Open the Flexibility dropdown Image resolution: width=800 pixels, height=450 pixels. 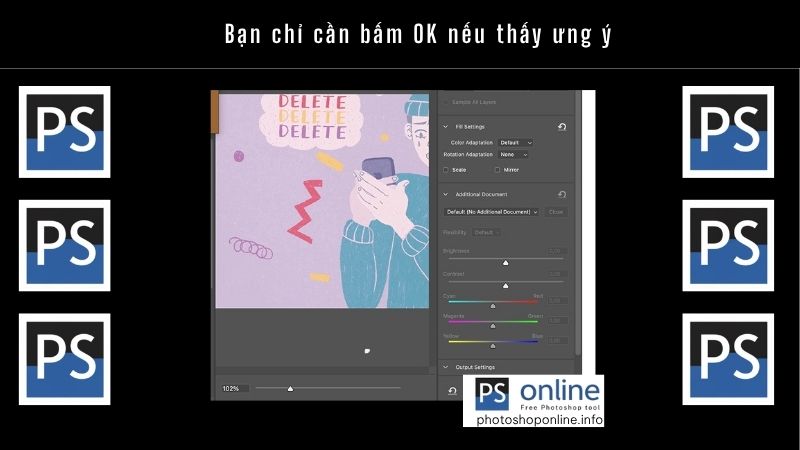tap(486, 233)
